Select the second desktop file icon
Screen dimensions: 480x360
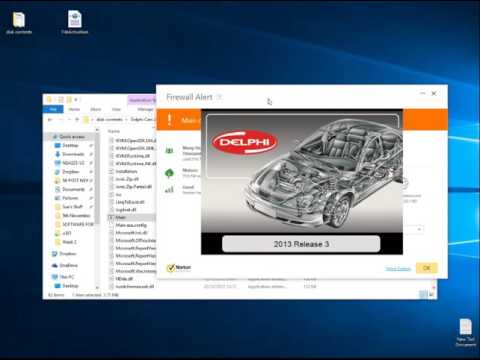tap(75, 22)
